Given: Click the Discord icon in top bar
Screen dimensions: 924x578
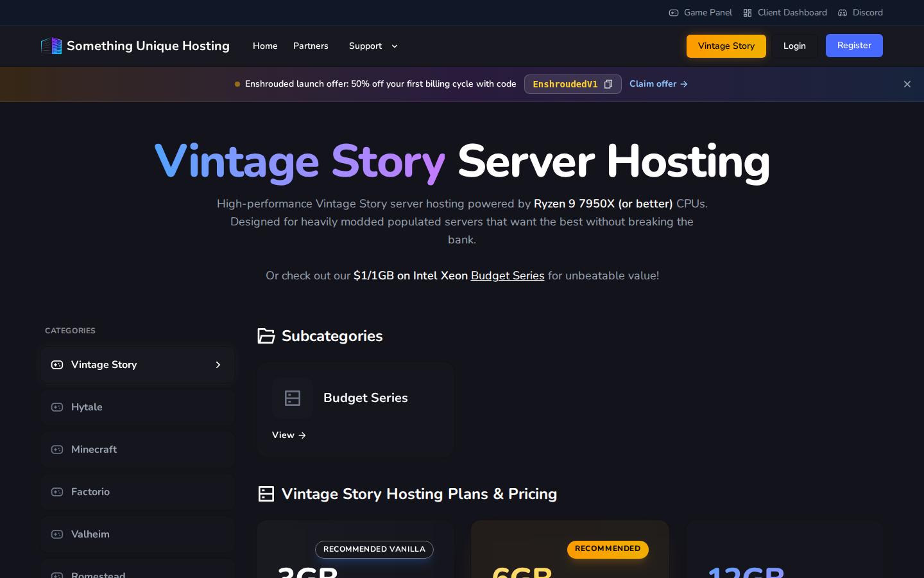Looking at the screenshot, I should [x=843, y=13].
